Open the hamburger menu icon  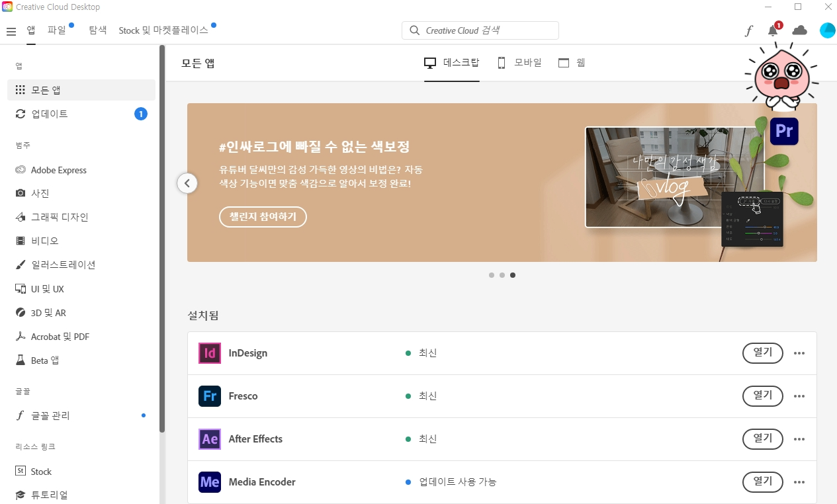click(11, 31)
